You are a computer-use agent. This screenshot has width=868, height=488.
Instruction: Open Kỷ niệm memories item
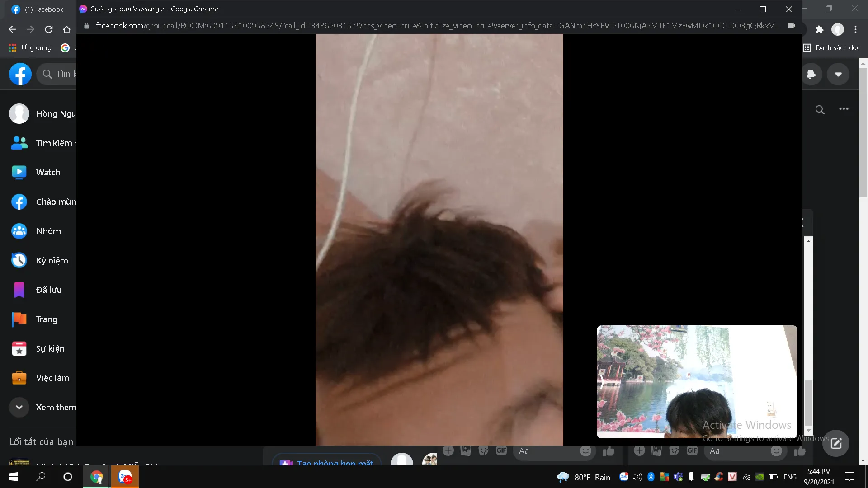[52, 260]
